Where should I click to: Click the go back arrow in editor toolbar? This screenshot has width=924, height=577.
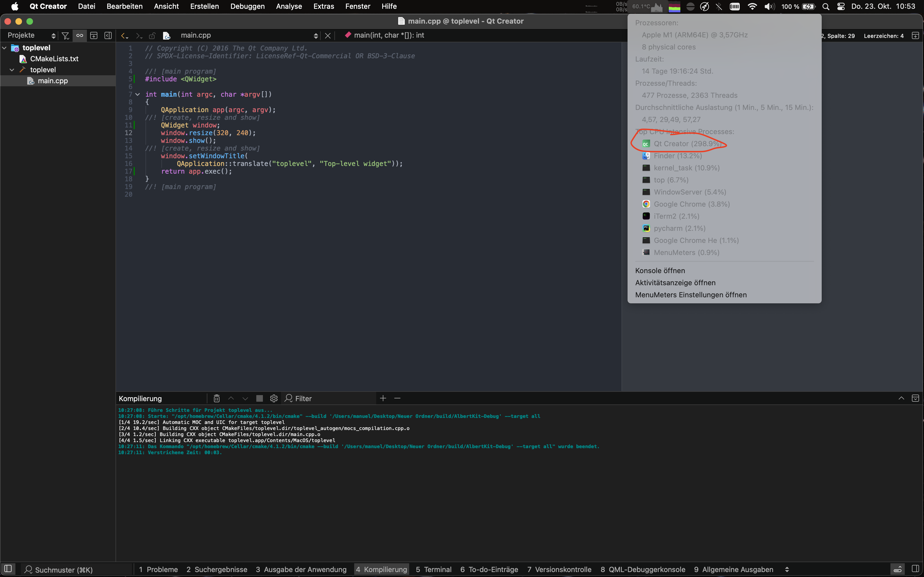click(x=123, y=36)
